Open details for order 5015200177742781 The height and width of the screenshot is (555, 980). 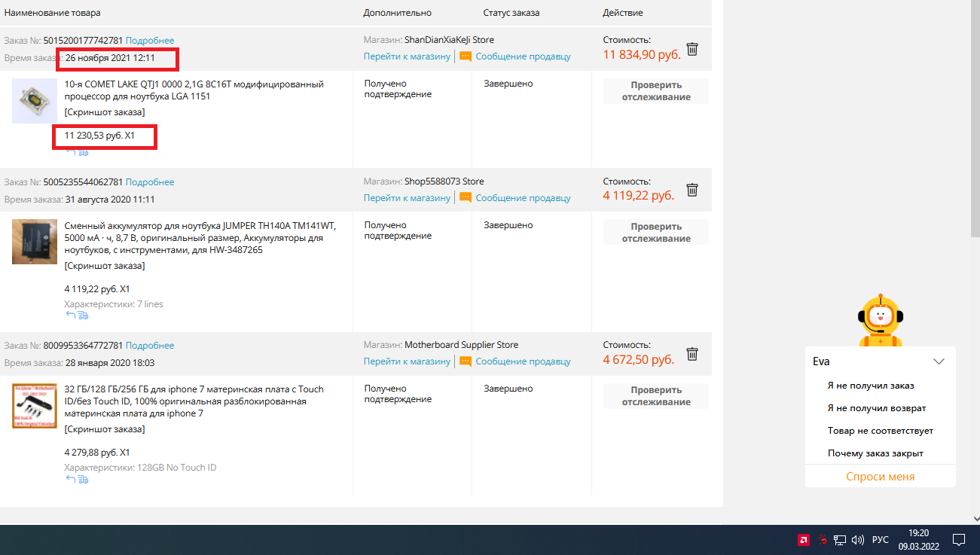[x=150, y=41]
